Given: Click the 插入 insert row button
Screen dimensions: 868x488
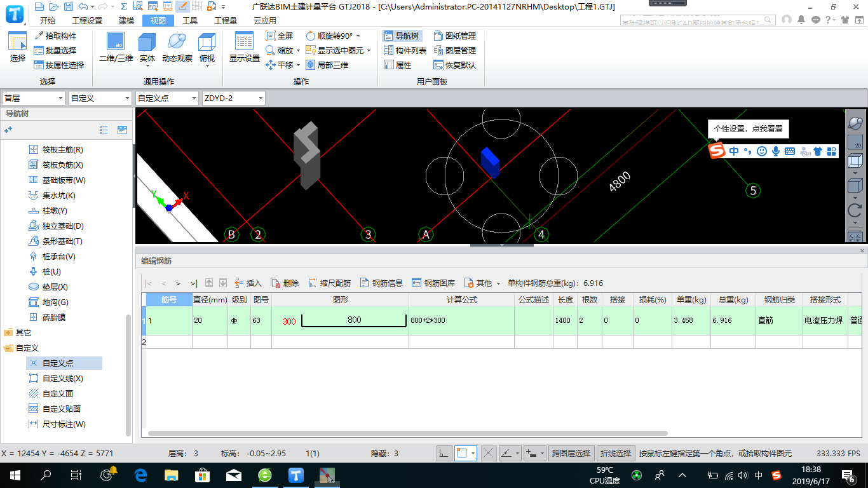Looking at the screenshot, I should (x=248, y=283).
